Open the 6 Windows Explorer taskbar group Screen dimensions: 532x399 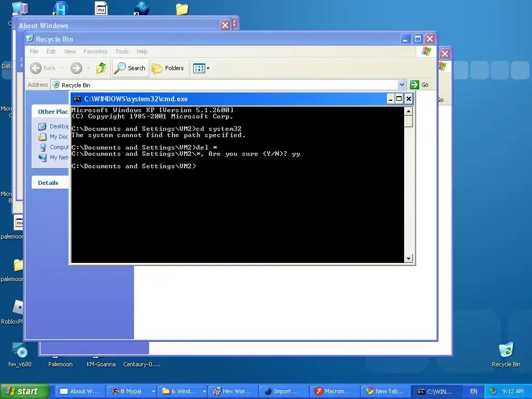click(x=182, y=391)
